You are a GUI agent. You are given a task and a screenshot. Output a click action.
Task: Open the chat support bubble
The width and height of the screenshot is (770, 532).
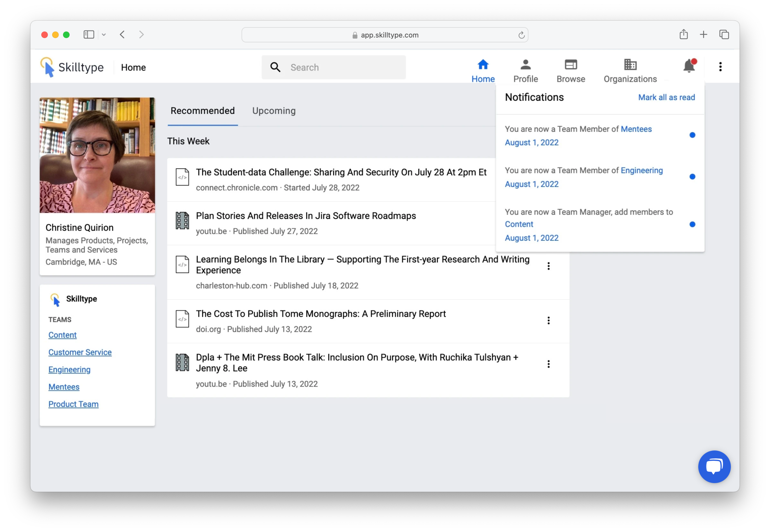[x=714, y=466]
